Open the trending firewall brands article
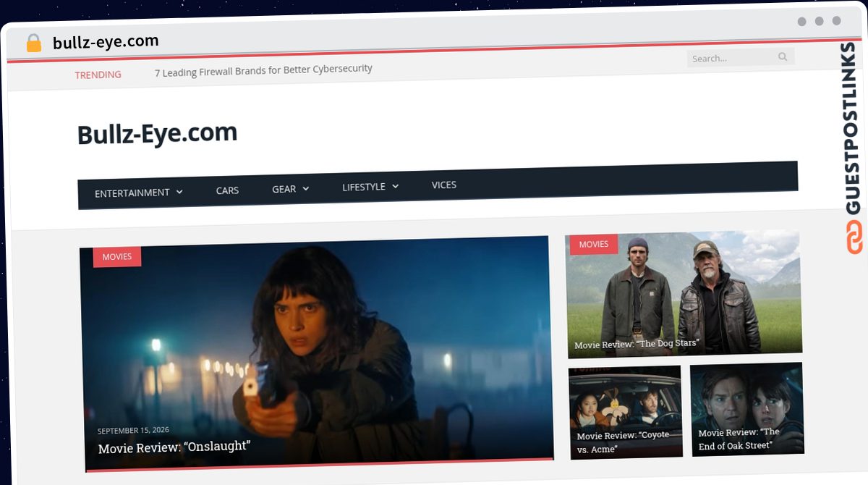 point(263,71)
